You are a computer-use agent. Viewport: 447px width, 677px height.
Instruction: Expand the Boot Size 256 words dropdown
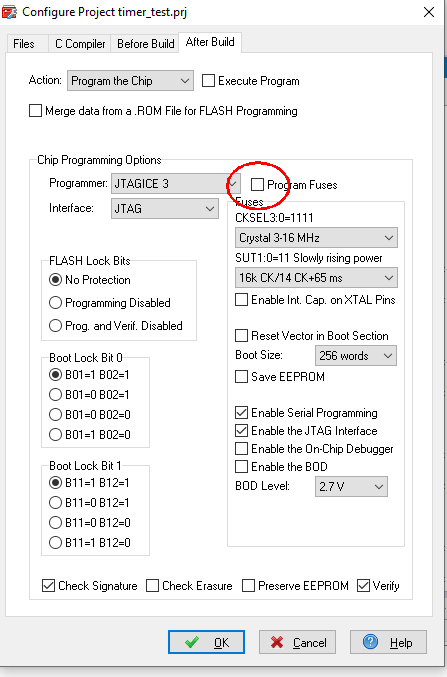356,356
